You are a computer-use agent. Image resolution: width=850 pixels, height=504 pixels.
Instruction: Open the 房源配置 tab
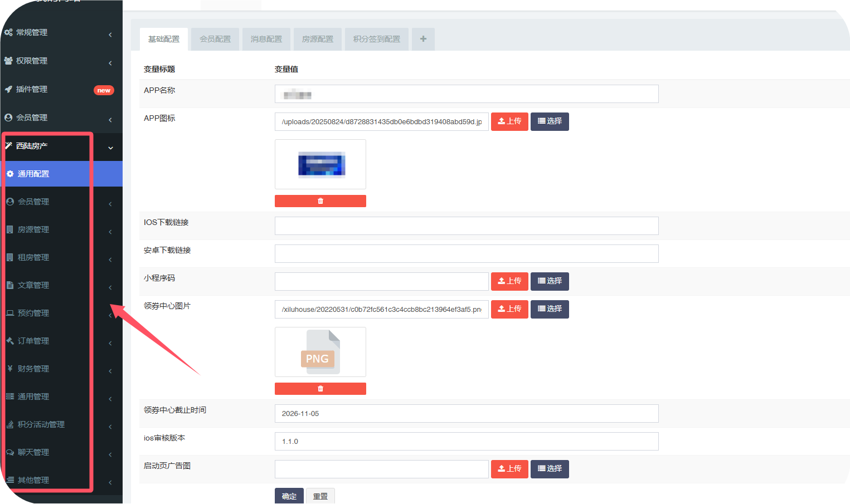(318, 39)
